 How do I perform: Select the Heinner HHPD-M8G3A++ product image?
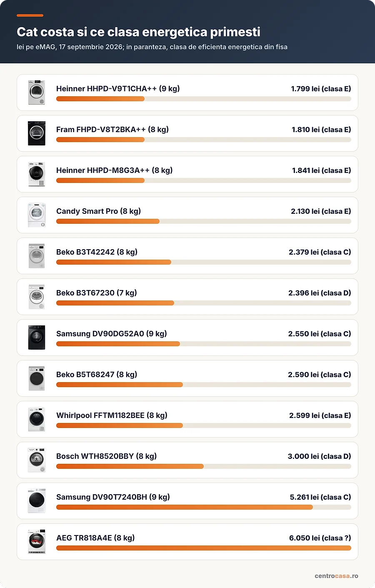click(37, 174)
